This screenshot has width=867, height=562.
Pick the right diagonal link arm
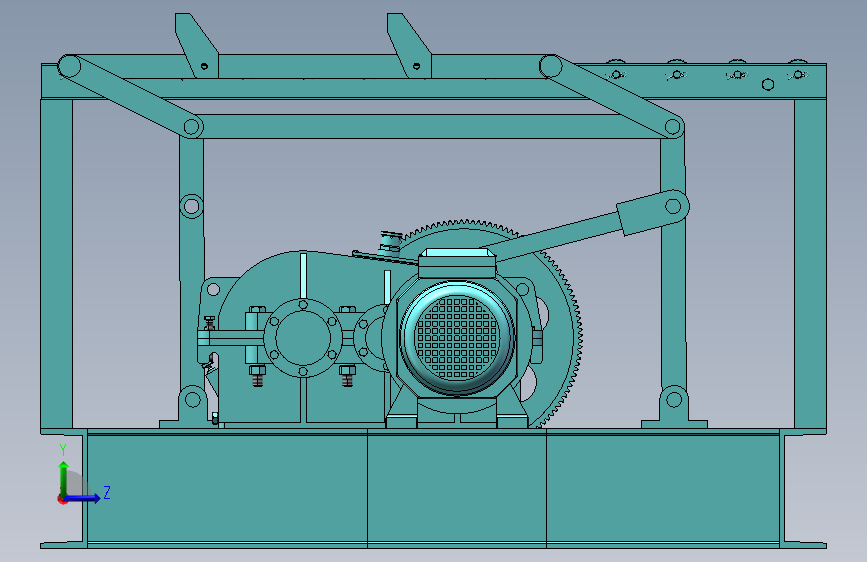click(x=612, y=96)
